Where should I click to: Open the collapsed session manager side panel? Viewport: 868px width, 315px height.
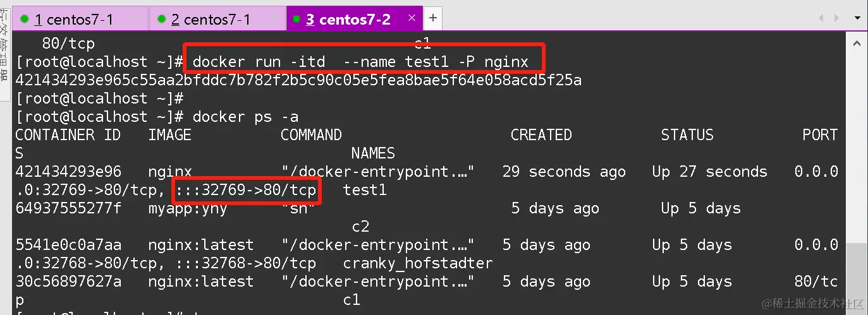(x=6, y=51)
